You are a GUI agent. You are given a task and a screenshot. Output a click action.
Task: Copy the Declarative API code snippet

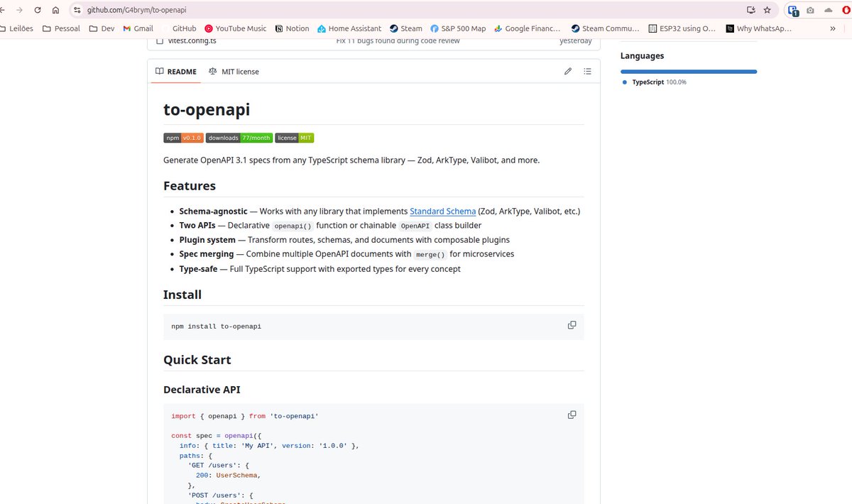(572, 415)
